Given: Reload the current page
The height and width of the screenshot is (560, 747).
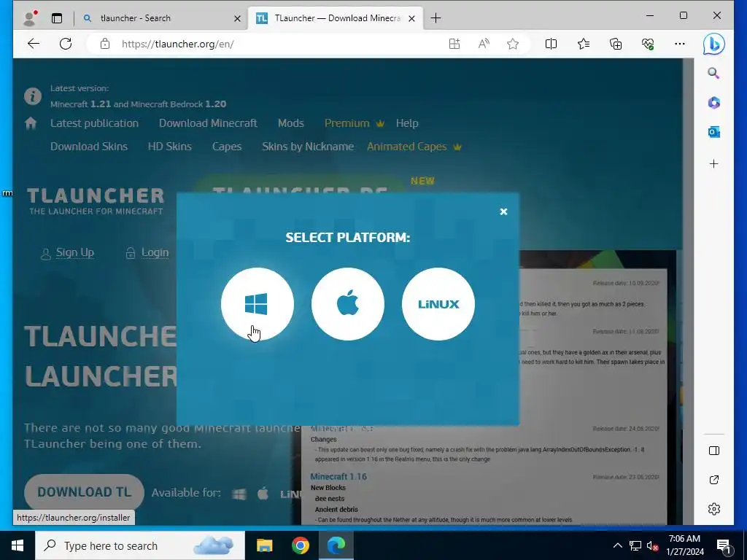Looking at the screenshot, I should 66,44.
